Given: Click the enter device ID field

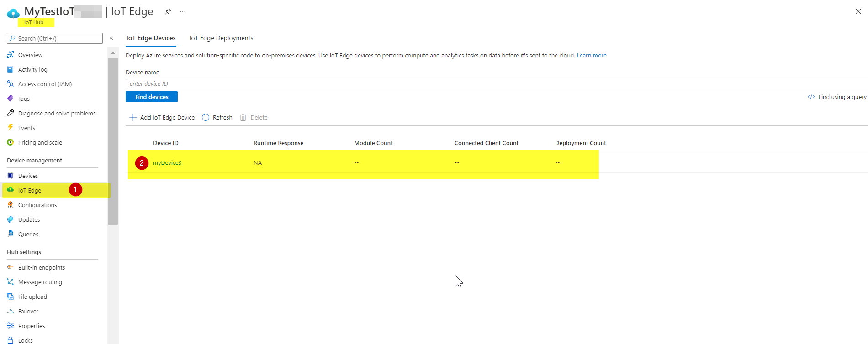Looking at the screenshot, I should coord(497,83).
